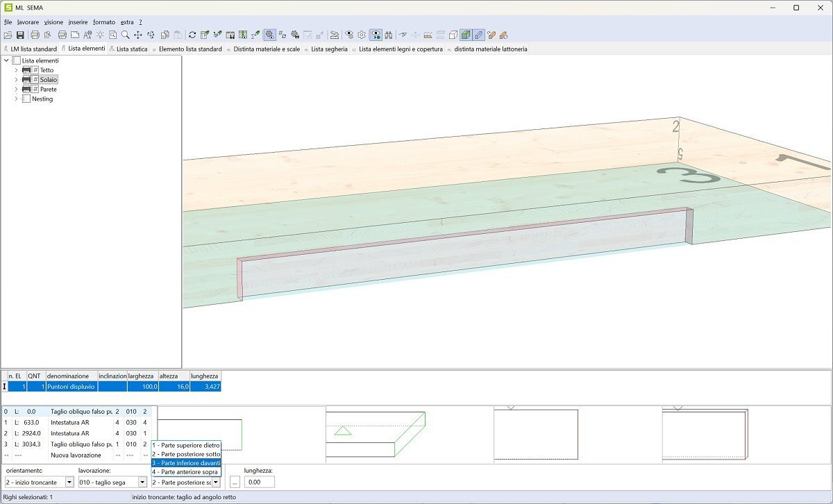Click the lunghezza input field

tap(259, 482)
